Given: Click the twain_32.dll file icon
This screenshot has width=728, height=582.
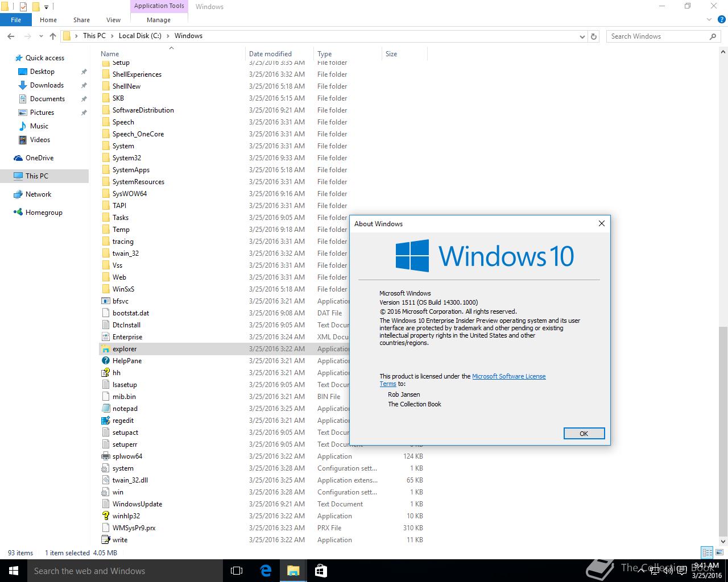Looking at the screenshot, I should 105,480.
